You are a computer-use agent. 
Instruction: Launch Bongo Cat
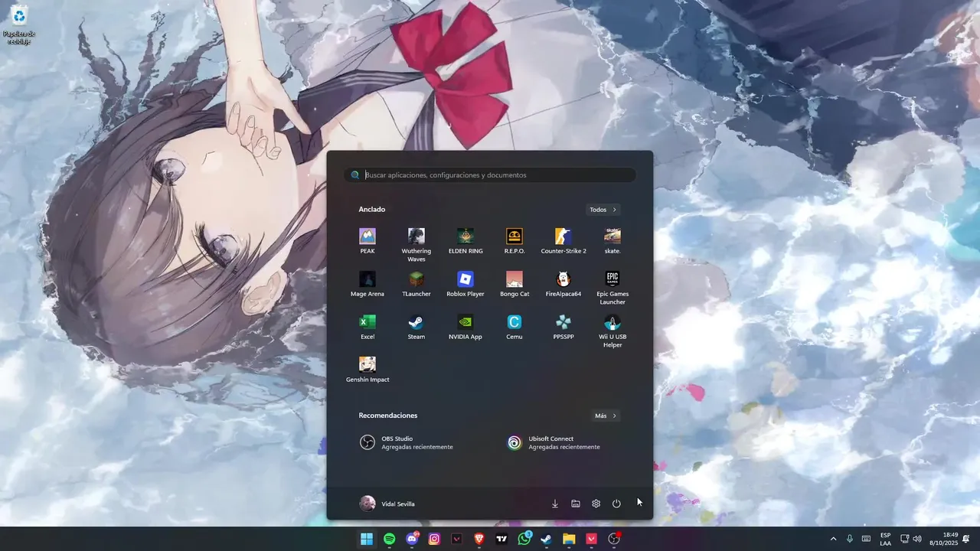514,283
